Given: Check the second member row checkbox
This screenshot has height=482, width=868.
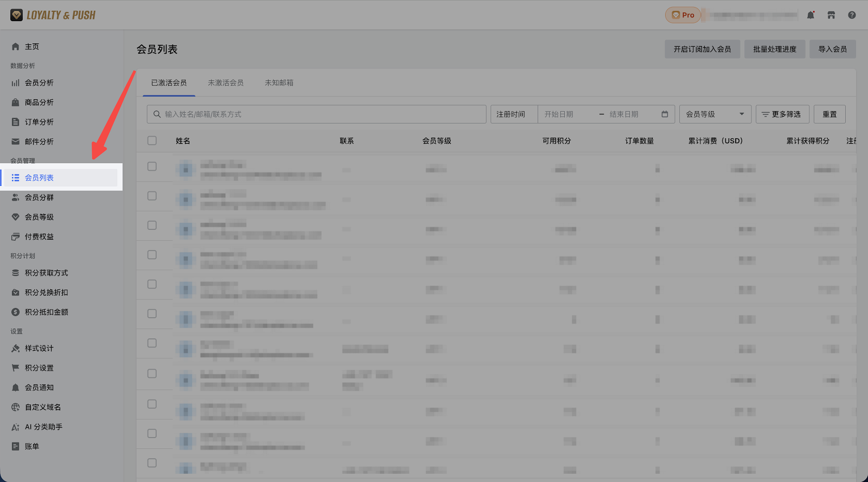Looking at the screenshot, I should pos(152,196).
